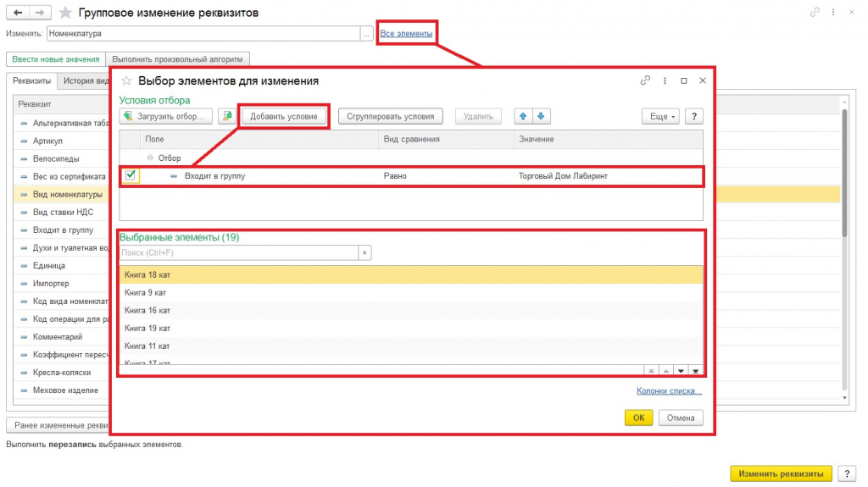The height and width of the screenshot is (487, 868).
Task: Jump to list end arrow icon
Action: pos(696,371)
